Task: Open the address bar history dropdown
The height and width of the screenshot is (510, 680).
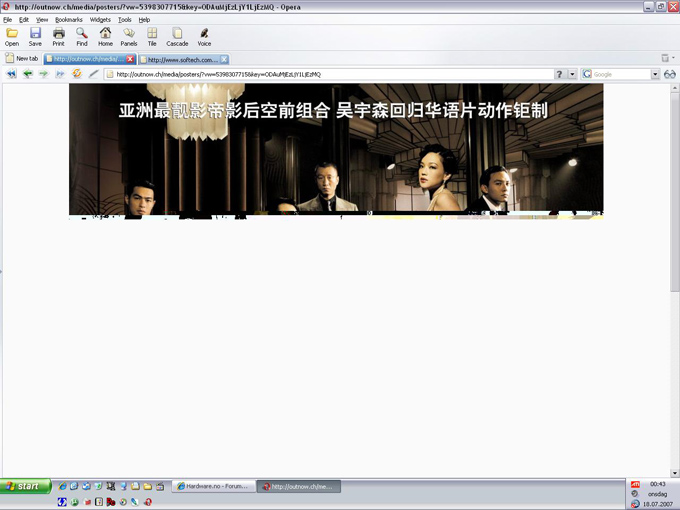Action: [x=572, y=74]
